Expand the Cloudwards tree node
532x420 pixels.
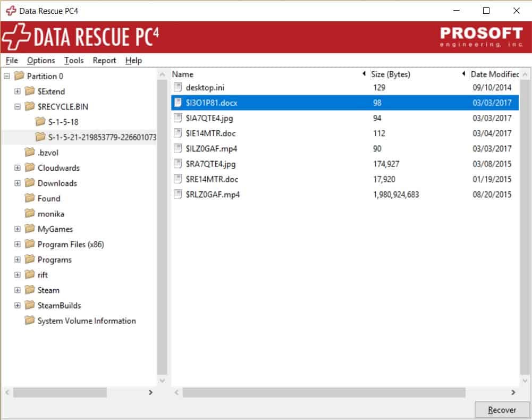point(18,167)
